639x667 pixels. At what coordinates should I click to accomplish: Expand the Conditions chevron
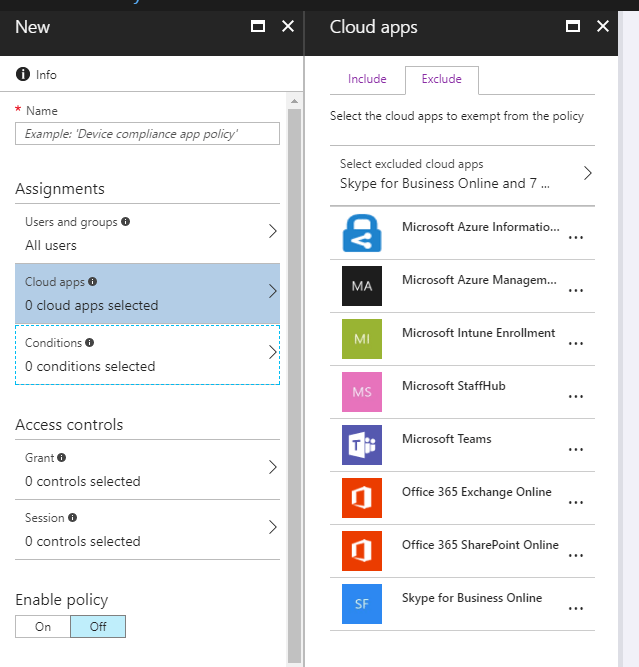point(273,352)
